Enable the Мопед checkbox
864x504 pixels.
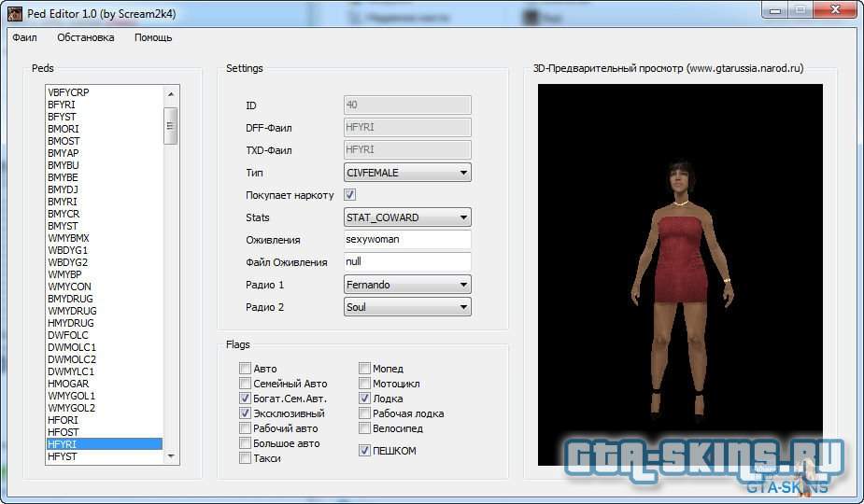364,368
